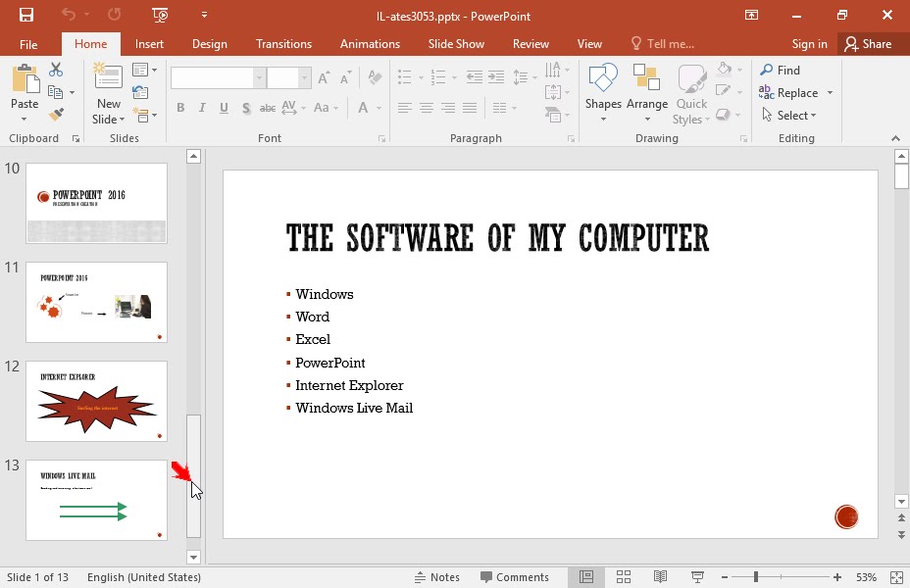Image resolution: width=910 pixels, height=588 pixels.
Task: Click Shape Effects icon
Action: click(x=723, y=115)
